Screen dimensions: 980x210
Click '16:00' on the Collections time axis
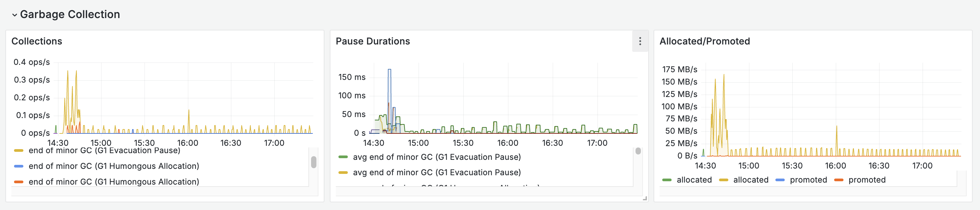[x=188, y=143]
